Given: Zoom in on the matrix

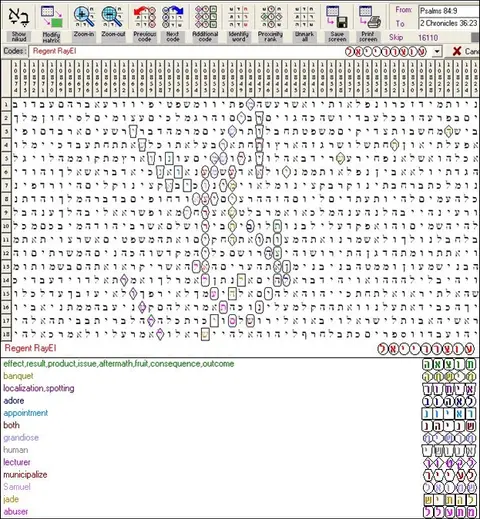Looking at the screenshot, I should pyautogui.click(x=84, y=23).
